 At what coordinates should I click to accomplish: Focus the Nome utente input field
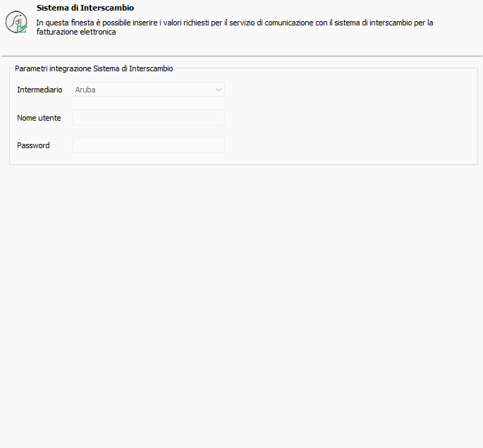click(x=149, y=117)
